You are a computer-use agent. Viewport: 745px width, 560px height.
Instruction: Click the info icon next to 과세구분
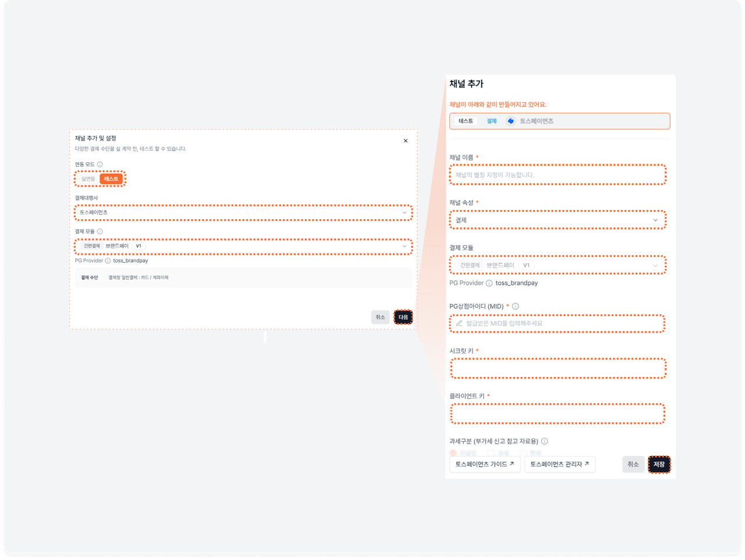click(544, 441)
